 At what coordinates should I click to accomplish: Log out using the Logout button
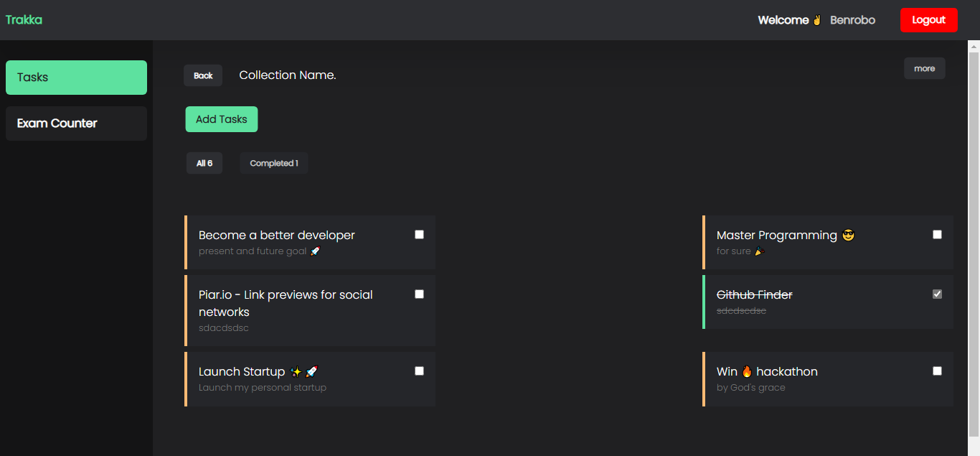pyautogui.click(x=928, y=20)
